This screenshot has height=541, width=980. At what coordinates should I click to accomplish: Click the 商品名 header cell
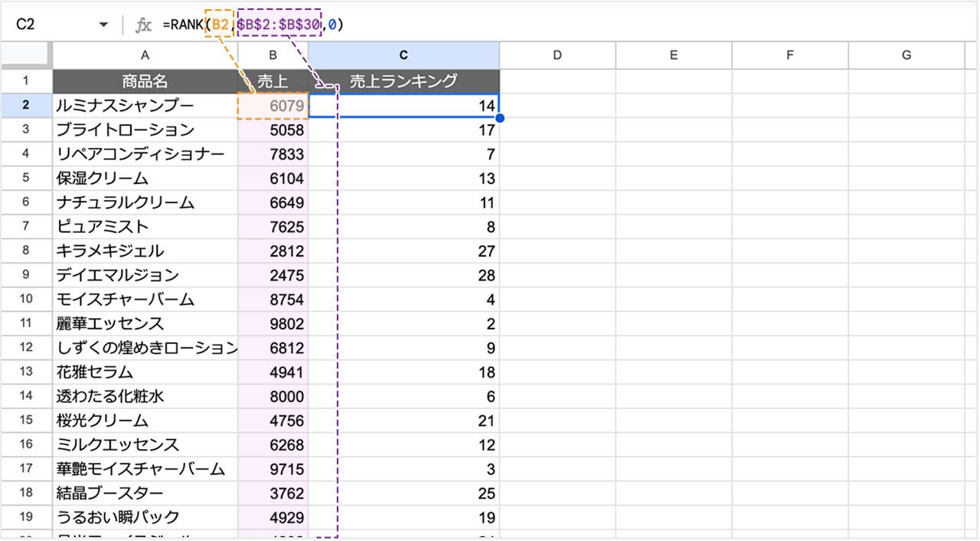pyautogui.click(x=145, y=81)
